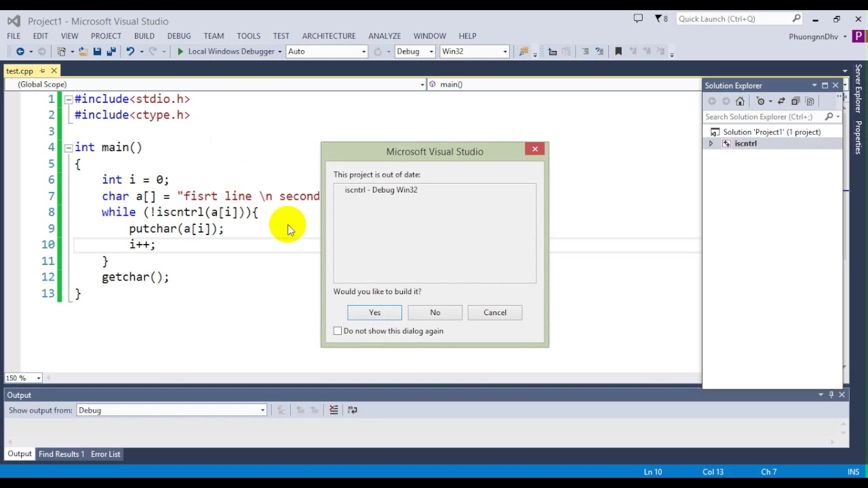Open the ANALYZE menu
The width and height of the screenshot is (868, 488).
tap(384, 36)
